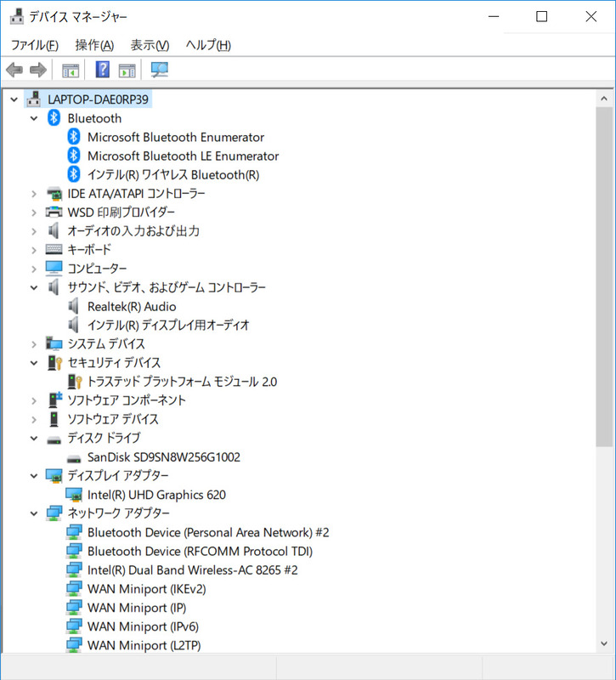
Task: Click the システム デバイス category icon
Action: [54, 344]
